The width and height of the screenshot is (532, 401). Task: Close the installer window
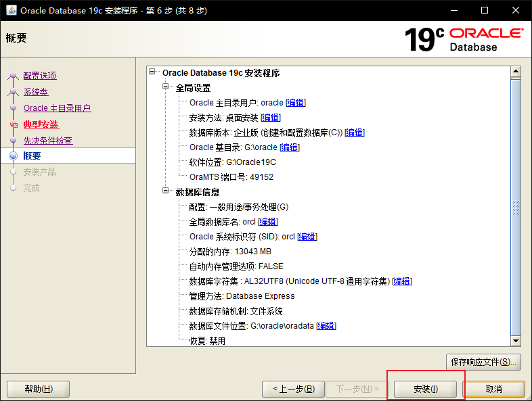point(516,10)
